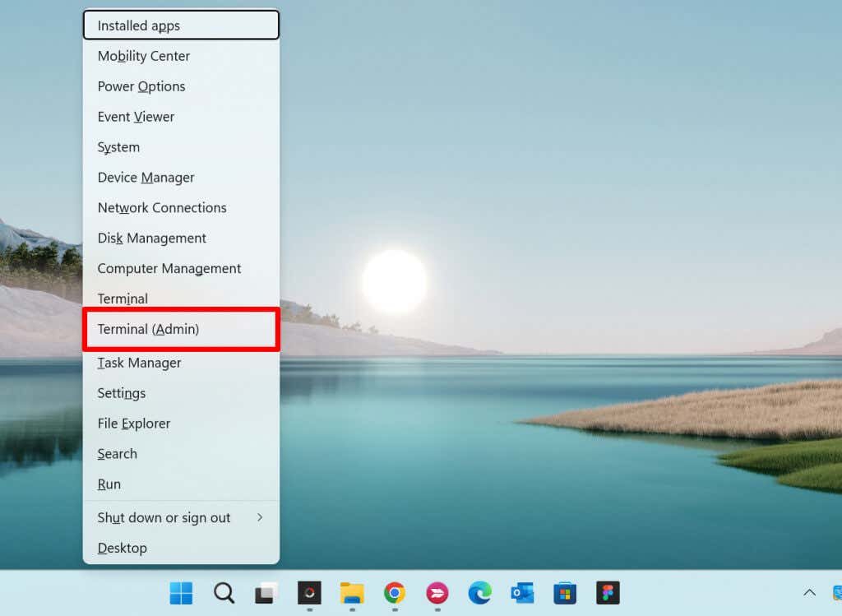This screenshot has width=842, height=616.
Task: Show hidden system tray icons chevron
Action: click(809, 592)
